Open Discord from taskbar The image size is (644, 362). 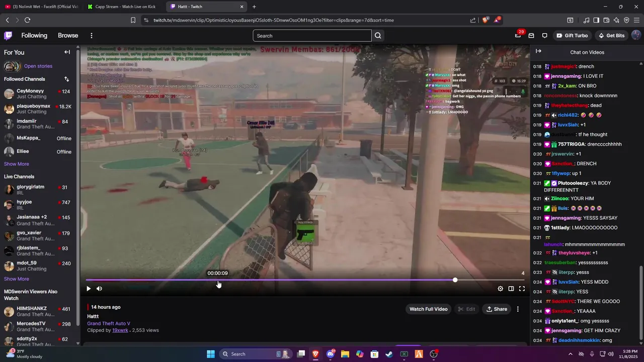[331, 354]
